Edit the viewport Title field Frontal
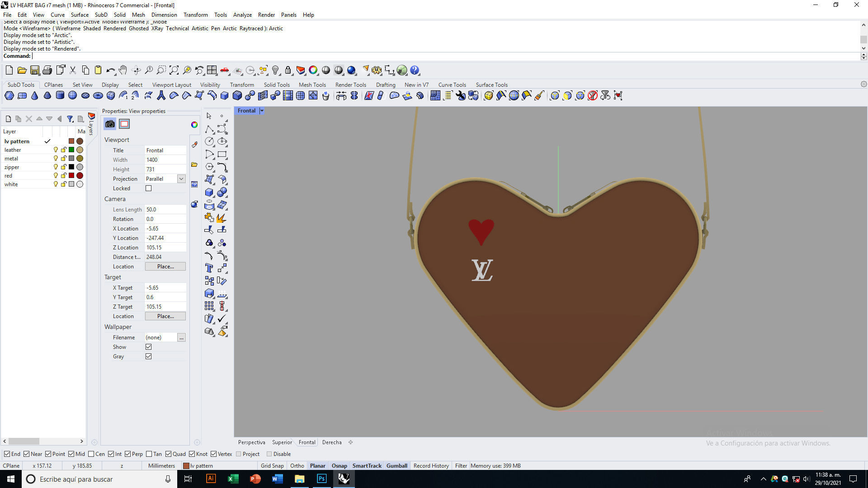The height and width of the screenshot is (488, 868). pos(165,150)
